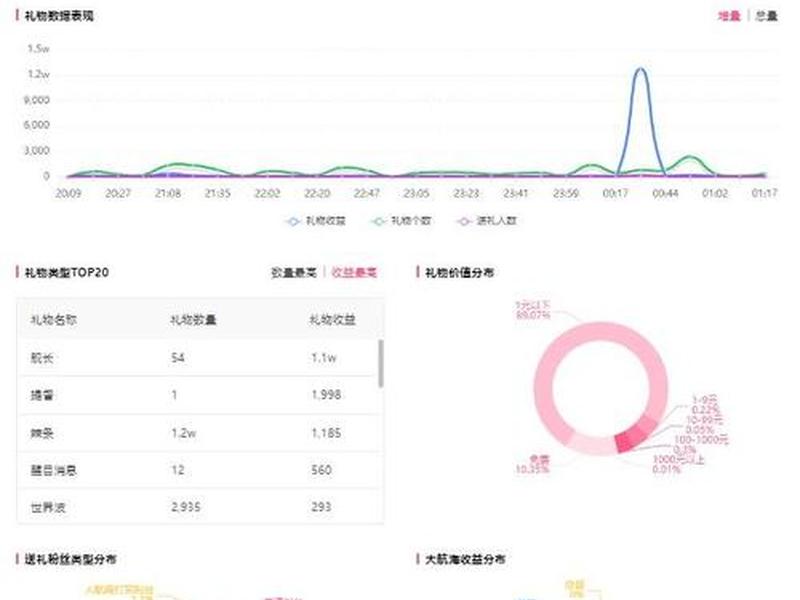
Task: Click the 23:23 x-axis label
Action: (x=466, y=193)
